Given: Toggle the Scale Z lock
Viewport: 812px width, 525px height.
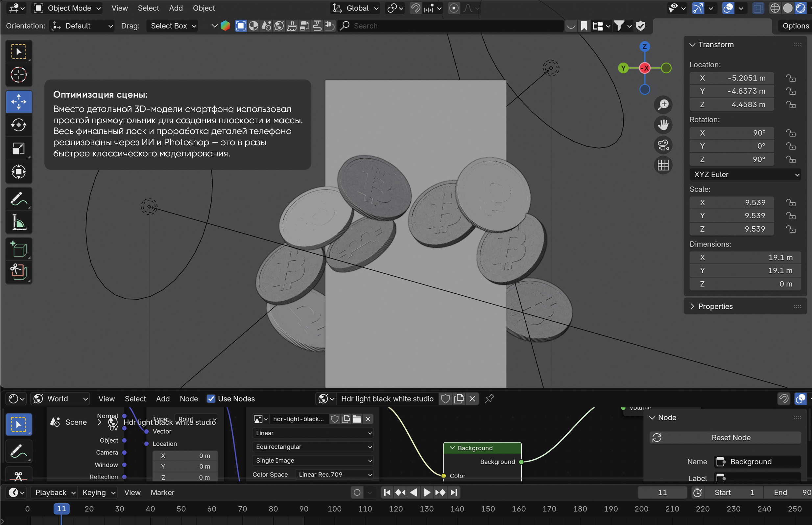Looking at the screenshot, I should [x=791, y=229].
